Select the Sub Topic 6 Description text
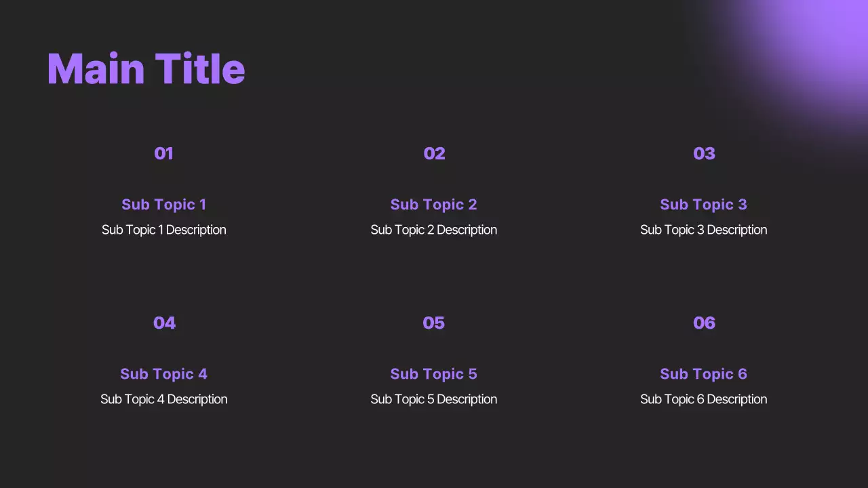 point(703,399)
